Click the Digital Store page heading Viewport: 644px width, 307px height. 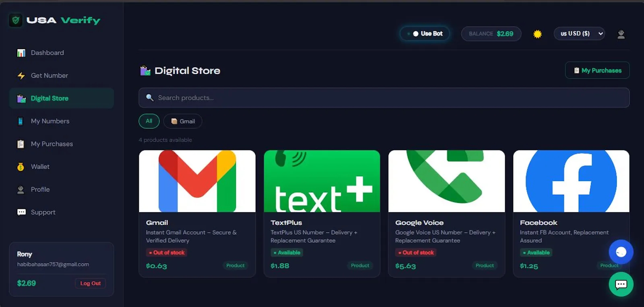(188, 71)
